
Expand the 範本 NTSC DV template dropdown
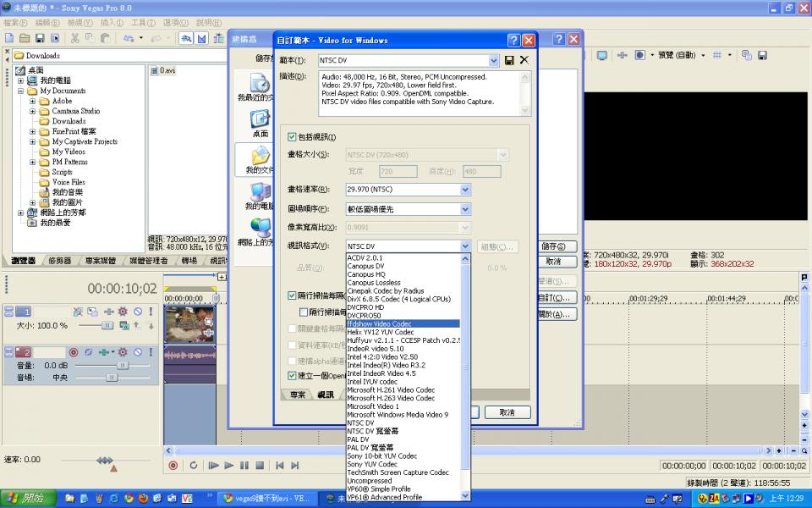click(494, 60)
